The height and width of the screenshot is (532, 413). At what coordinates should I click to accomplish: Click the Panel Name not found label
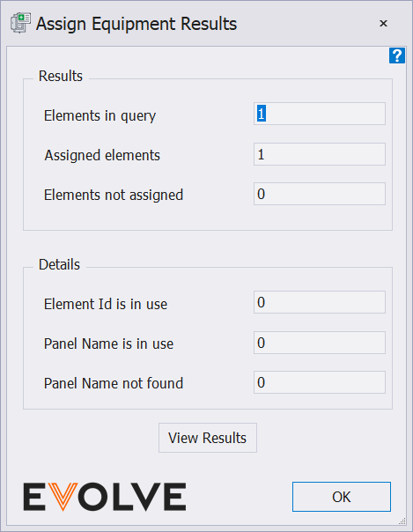point(114,383)
